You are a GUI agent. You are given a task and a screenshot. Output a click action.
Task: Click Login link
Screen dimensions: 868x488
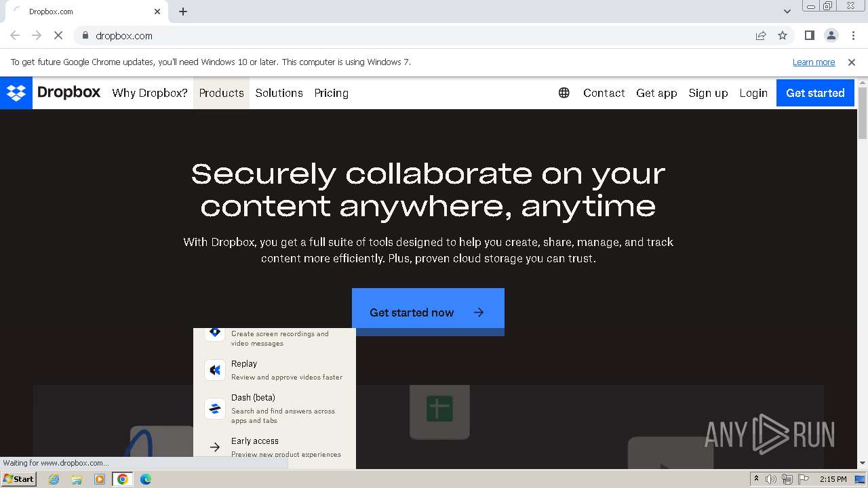pos(753,93)
